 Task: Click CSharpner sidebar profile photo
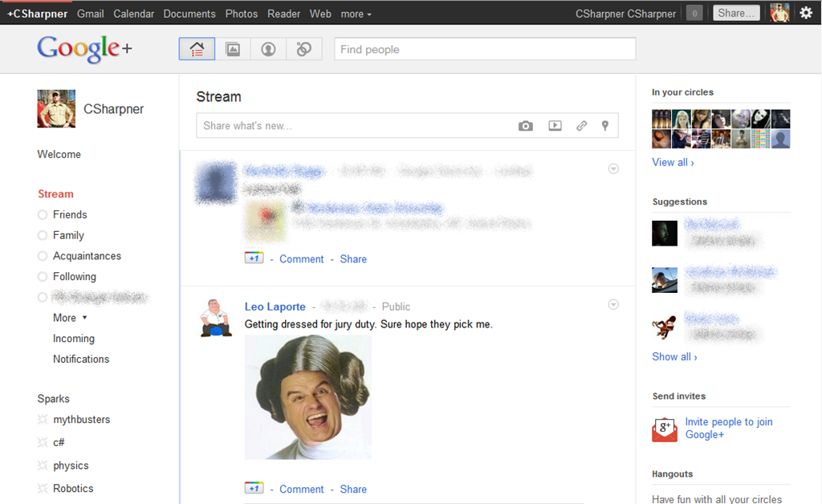[x=56, y=108]
